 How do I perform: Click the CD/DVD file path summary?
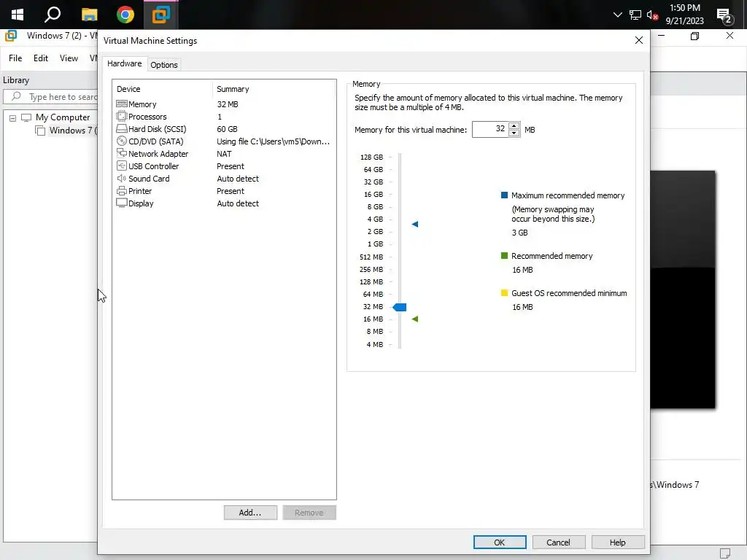coord(273,141)
